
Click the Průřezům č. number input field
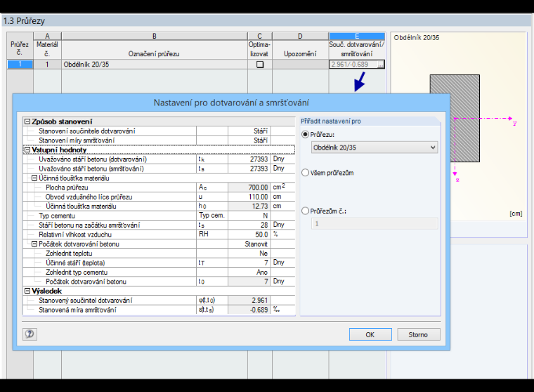pyautogui.click(x=375, y=224)
